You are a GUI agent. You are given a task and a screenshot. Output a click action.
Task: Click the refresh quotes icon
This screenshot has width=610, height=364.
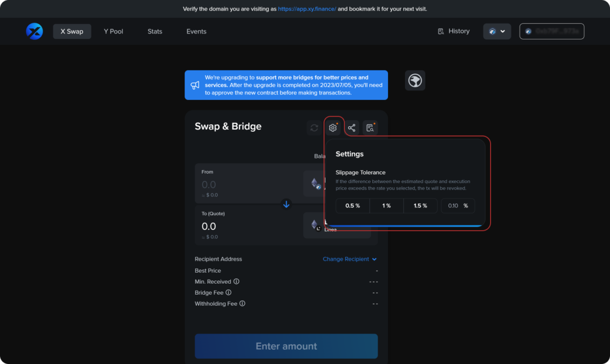tap(314, 127)
